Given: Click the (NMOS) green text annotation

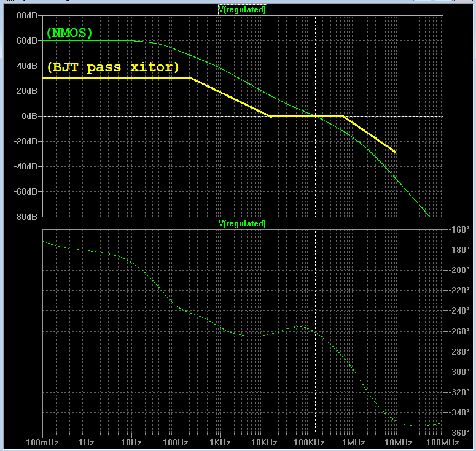Looking at the screenshot, I should point(69,33).
